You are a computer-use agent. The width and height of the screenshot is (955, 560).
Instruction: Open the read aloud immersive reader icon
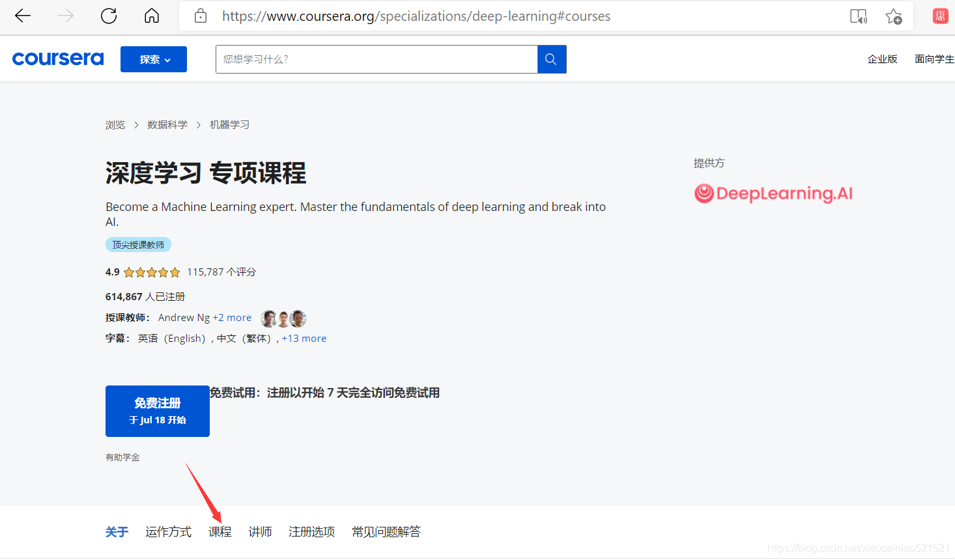click(859, 16)
